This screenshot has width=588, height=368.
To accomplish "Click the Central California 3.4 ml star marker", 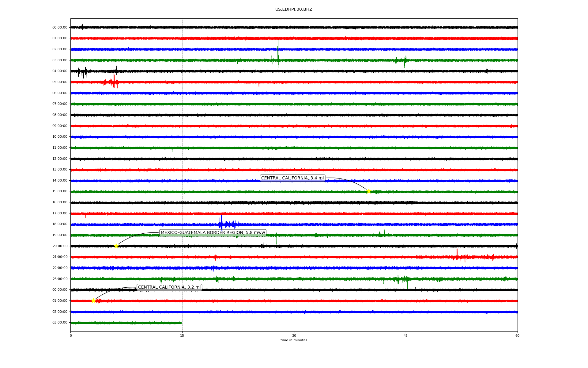I will (369, 191).
